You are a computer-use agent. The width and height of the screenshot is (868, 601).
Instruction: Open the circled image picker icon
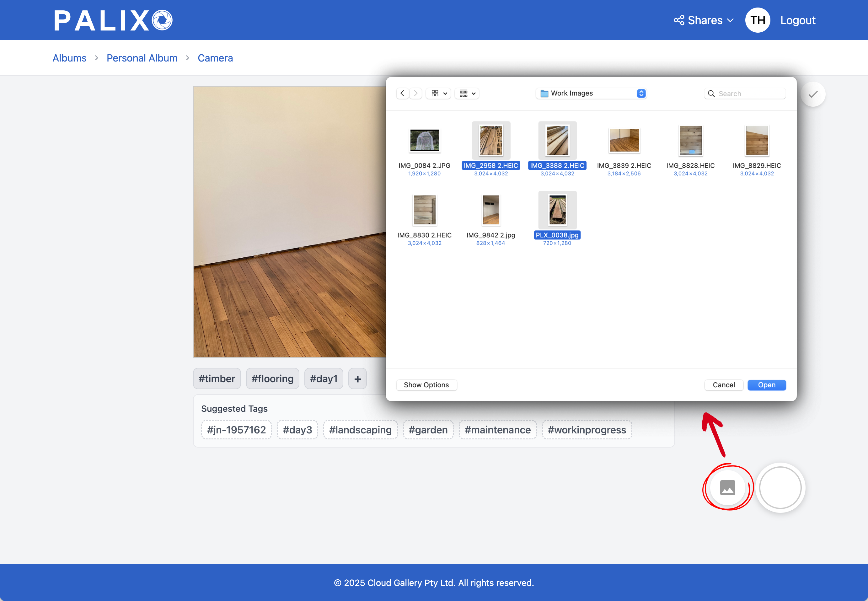tap(727, 487)
